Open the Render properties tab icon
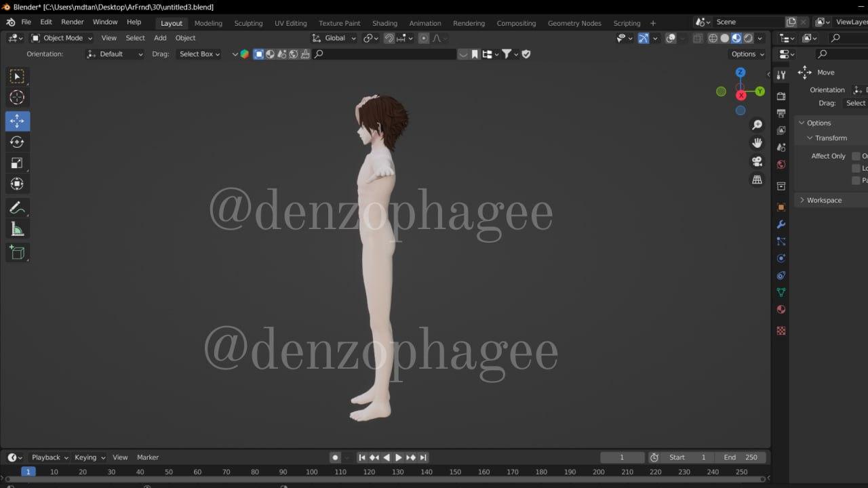This screenshot has height=488, width=868. pos(781,96)
